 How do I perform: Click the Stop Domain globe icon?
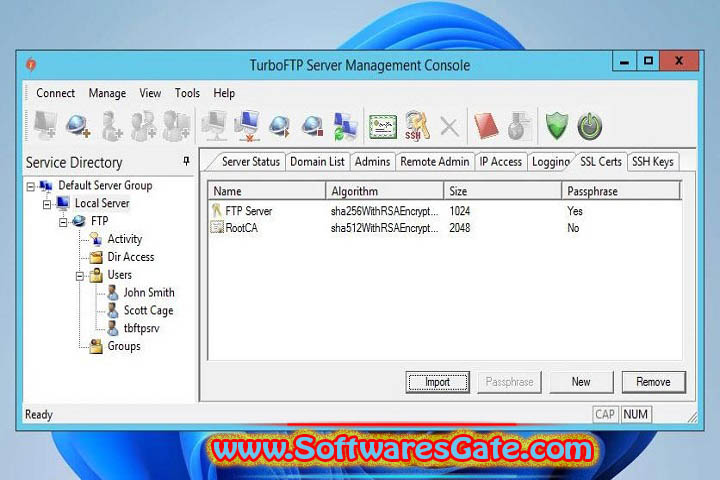tap(313, 126)
